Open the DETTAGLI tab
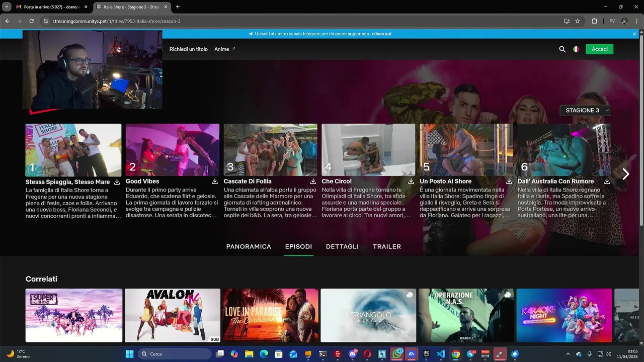The image size is (644, 362). click(342, 246)
